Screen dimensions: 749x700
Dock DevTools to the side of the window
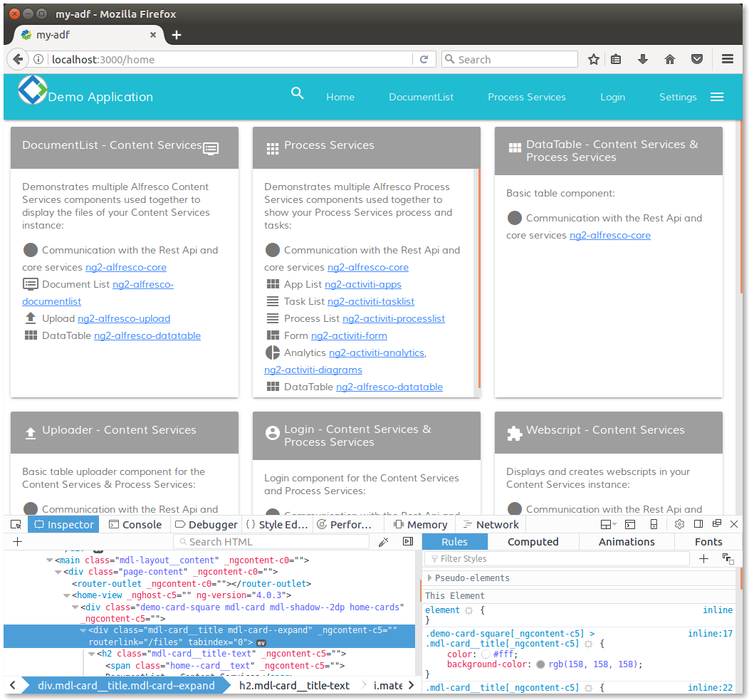(x=698, y=524)
